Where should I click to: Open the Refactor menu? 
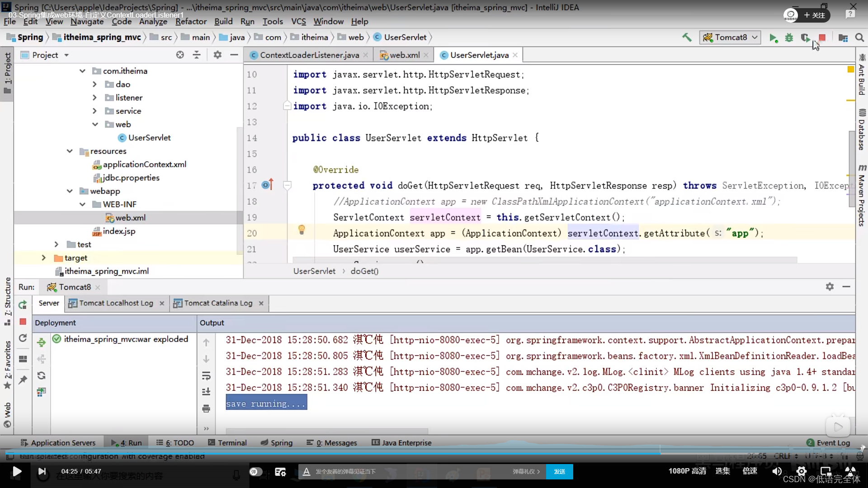191,21
